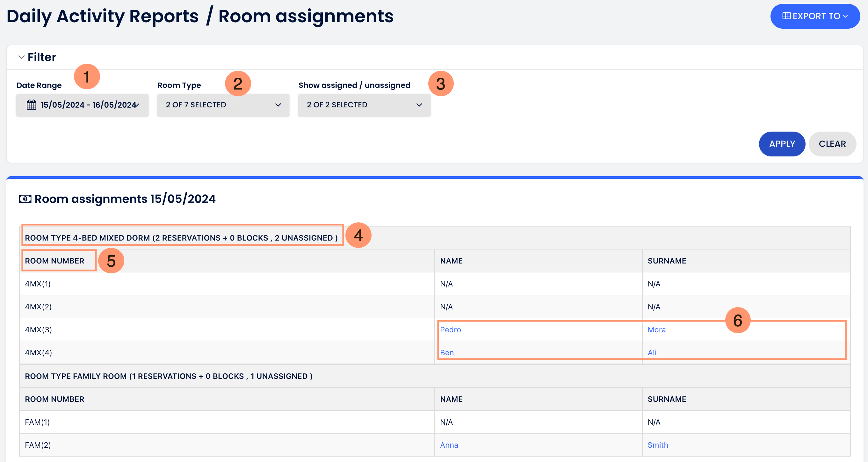Open Show assigned / unassigned dropdown
The image size is (868, 462).
click(x=364, y=105)
